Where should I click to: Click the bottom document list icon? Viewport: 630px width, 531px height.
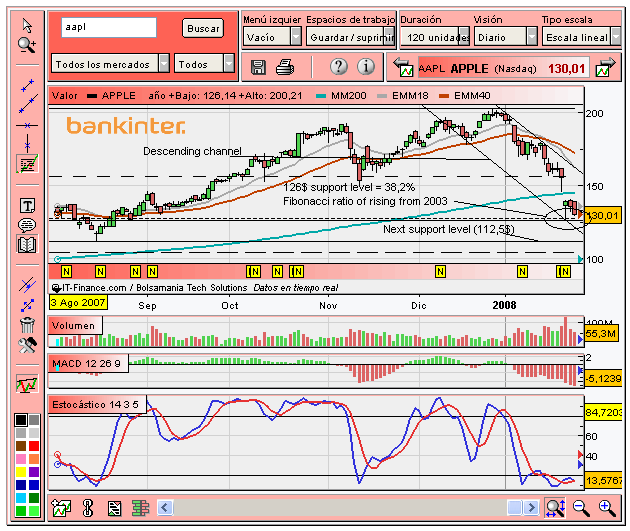click(x=115, y=509)
